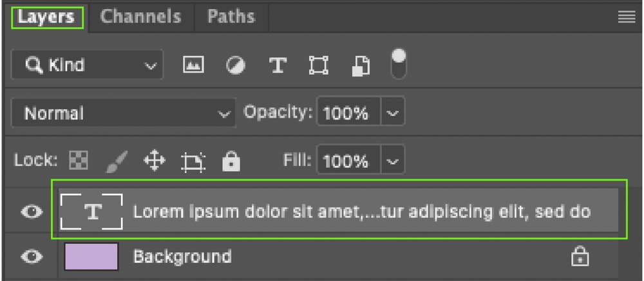The width and height of the screenshot is (644, 281).
Task: Lock all padlock icon beside Fill
Action: coord(231,161)
